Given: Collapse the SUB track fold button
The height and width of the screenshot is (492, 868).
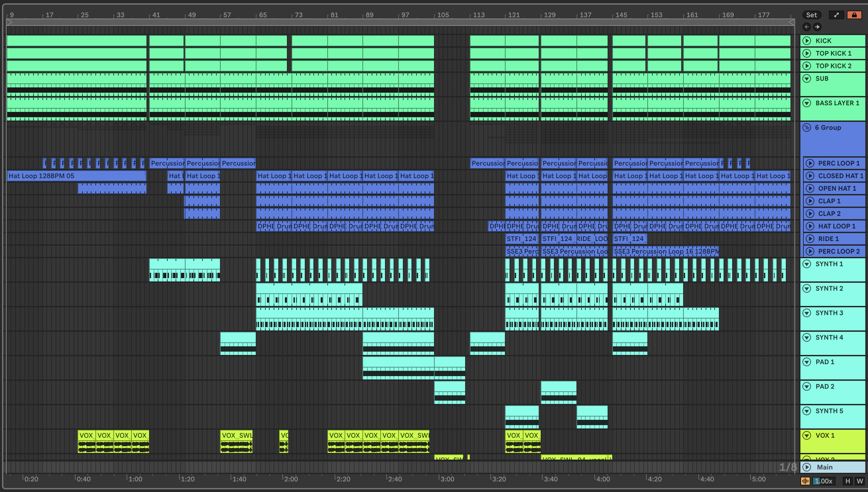Looking at the screenshot, I should (807, 78).
